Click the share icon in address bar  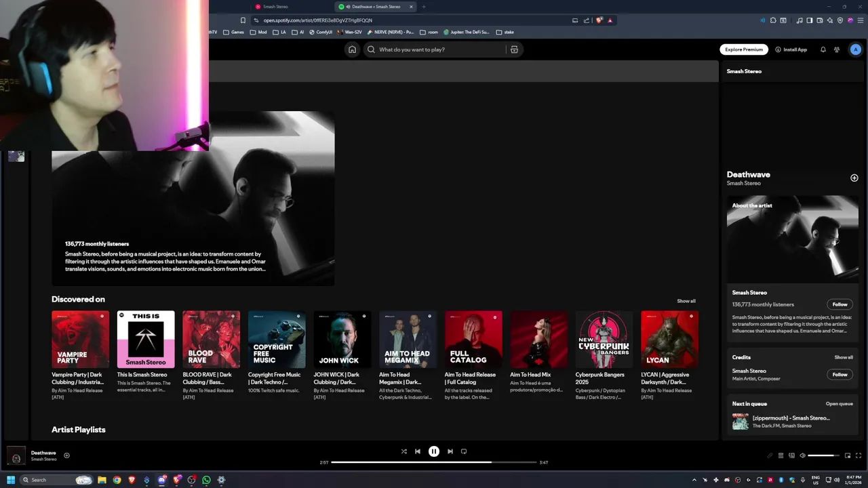point(587,20)
